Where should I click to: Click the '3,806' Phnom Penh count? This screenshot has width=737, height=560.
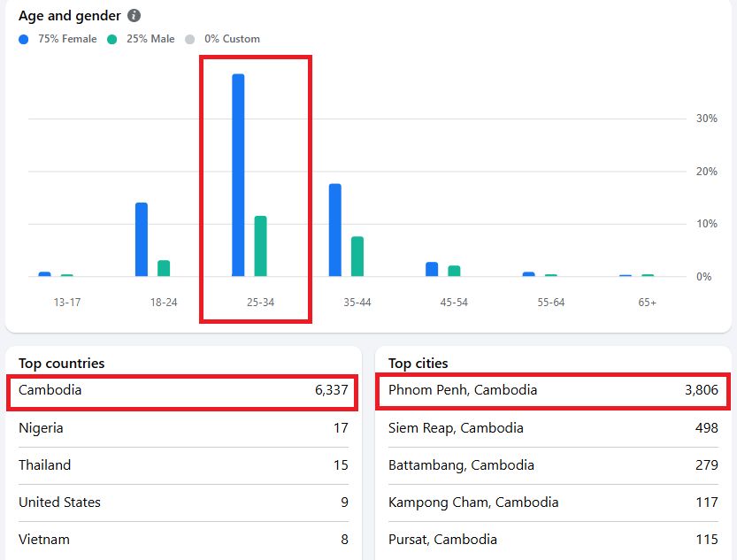(x=702, y=390)
